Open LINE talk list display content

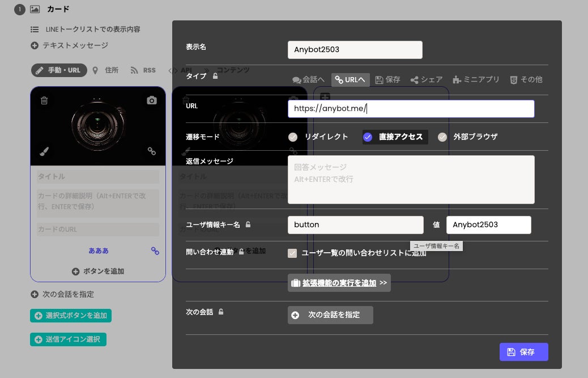(86, 29)
